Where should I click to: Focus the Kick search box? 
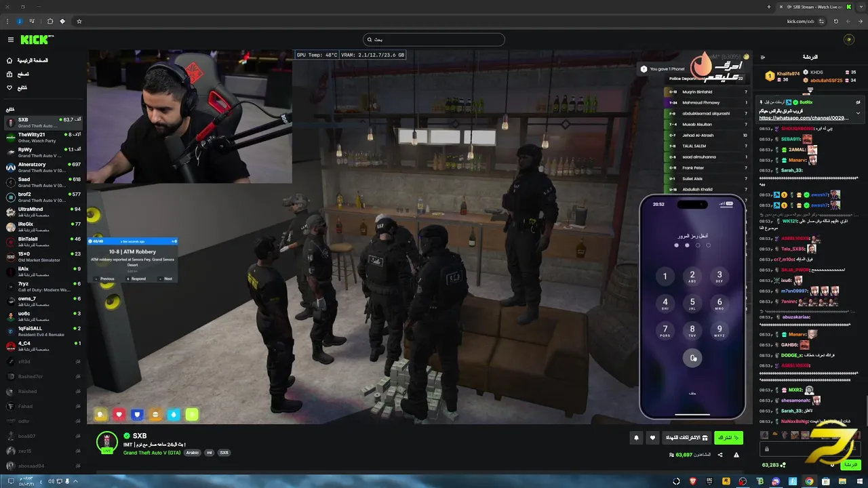tap(434, 39)
